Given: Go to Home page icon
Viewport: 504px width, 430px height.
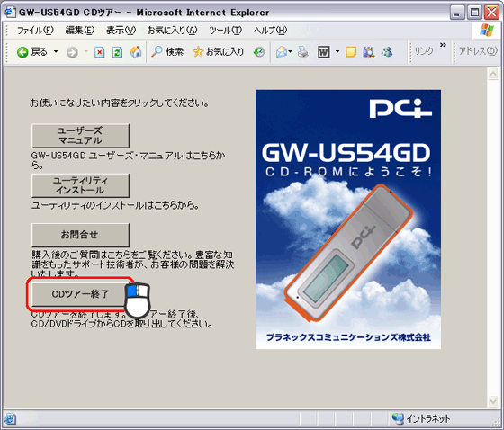Looking at the screenshot, I should [136, 52].
